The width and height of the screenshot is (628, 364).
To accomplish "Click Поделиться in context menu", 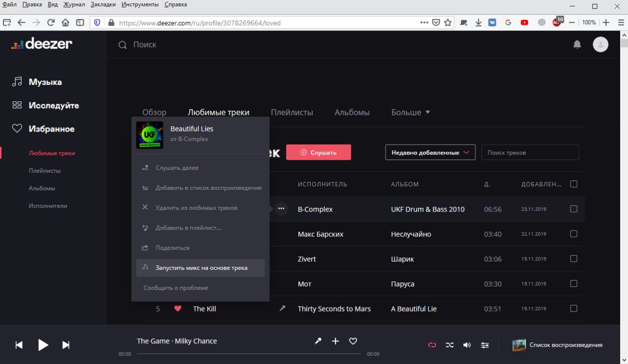I will pos(200,248).
